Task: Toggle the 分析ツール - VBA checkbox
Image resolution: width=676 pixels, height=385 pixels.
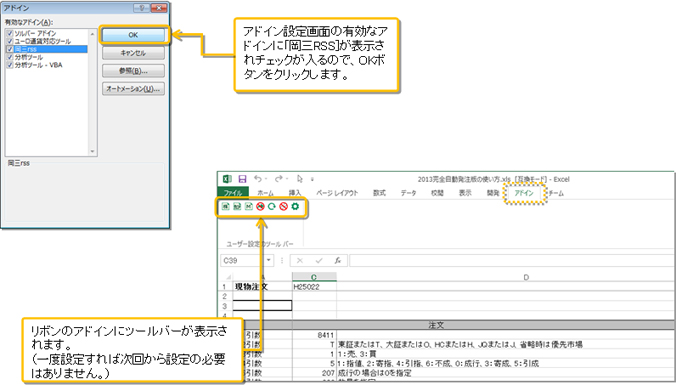Action: point(10,65)
